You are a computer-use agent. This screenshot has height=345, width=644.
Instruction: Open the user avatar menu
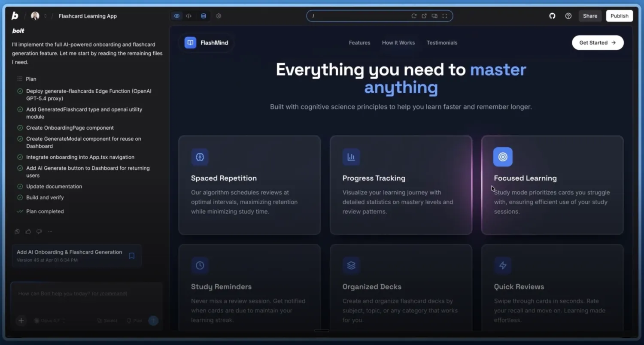point(35,16)
